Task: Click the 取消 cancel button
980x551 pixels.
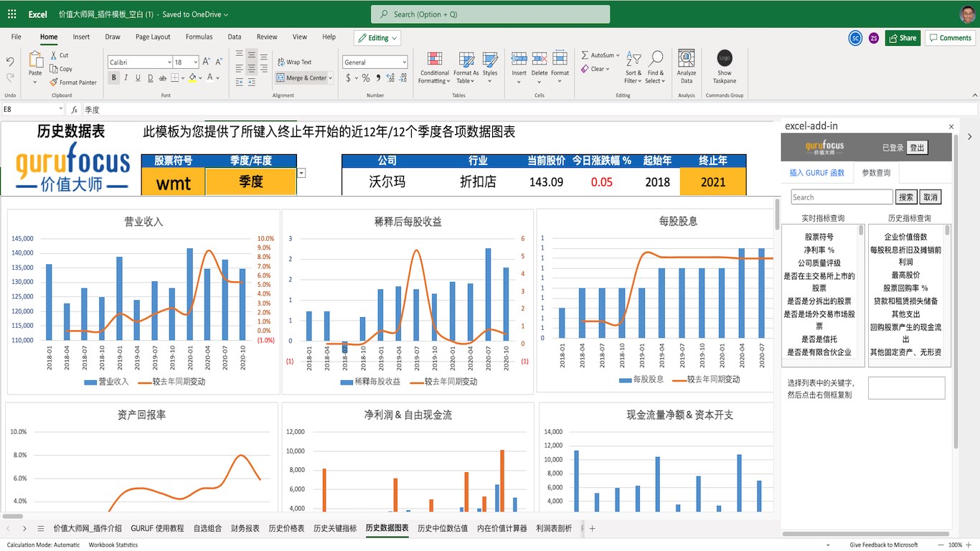Action: click(930, 197)
